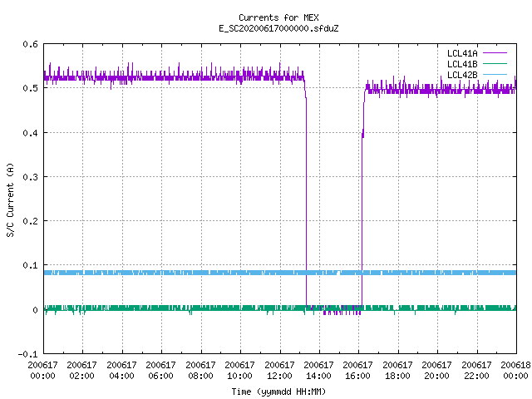The image size is (532, 399).
Task: Click the '200617 22:00' x-axis tick label
Action: [x=476, y=370]
